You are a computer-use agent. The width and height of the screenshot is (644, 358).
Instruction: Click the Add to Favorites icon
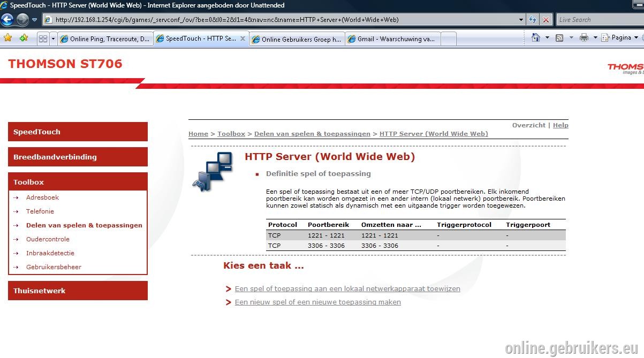24,38
